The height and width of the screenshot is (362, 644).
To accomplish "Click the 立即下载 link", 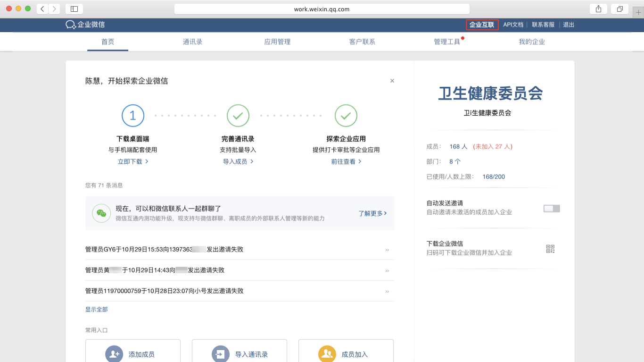I will pos(132,161).
